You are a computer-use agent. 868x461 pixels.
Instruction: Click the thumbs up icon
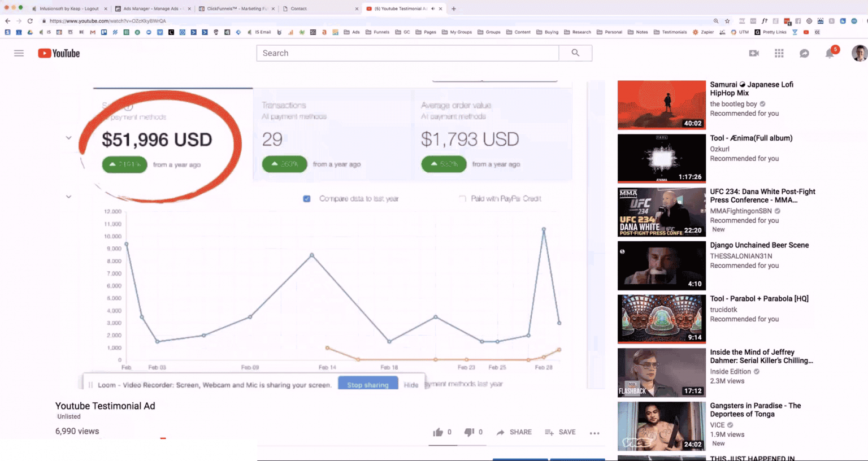pos(438,432)
